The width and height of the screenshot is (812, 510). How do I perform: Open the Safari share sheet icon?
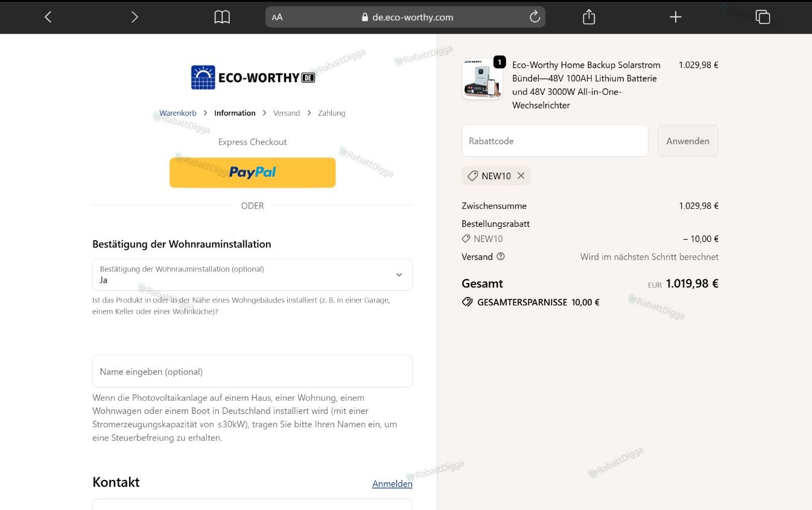(589, 17)
